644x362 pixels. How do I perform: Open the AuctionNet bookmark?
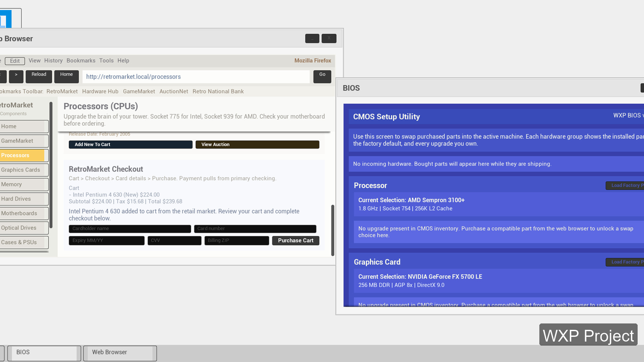pos(174,92)
